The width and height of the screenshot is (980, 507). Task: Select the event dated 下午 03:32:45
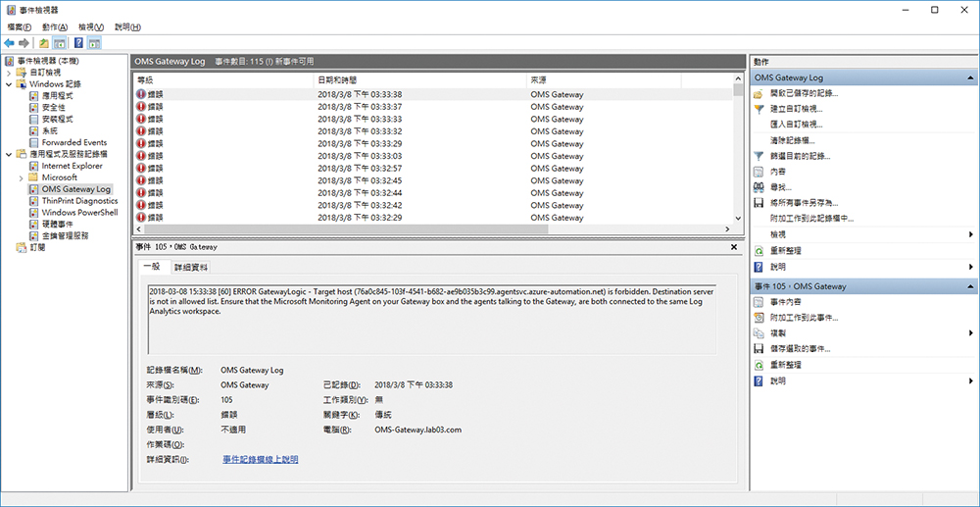tap(433, 180)
